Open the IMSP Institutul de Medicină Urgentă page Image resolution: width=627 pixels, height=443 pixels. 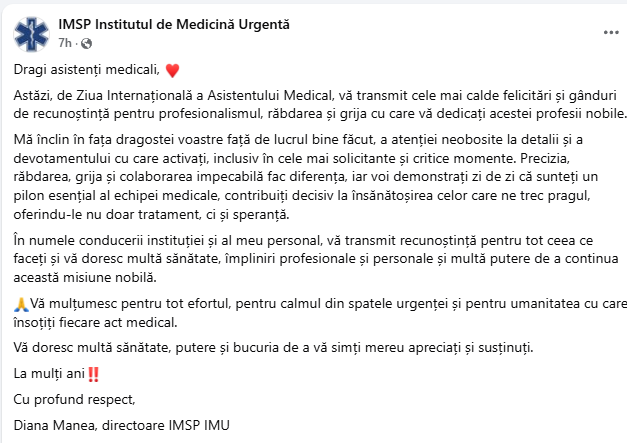[x=175, y=23]
